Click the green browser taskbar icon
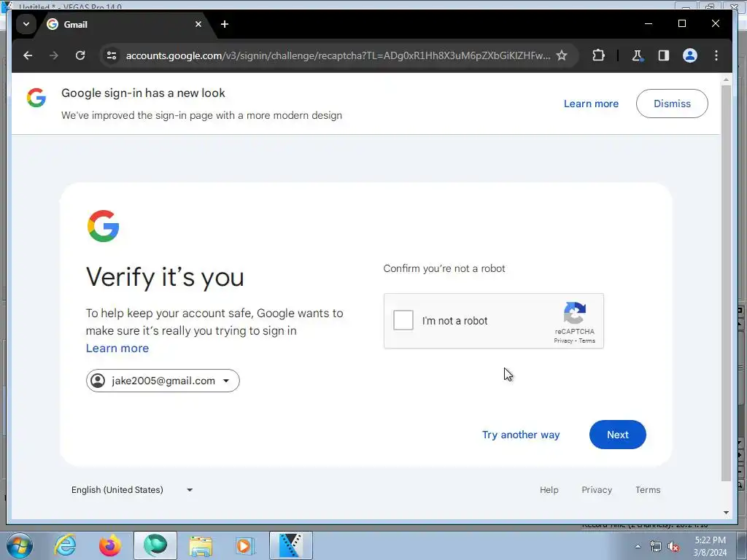 tap(155, 545)
